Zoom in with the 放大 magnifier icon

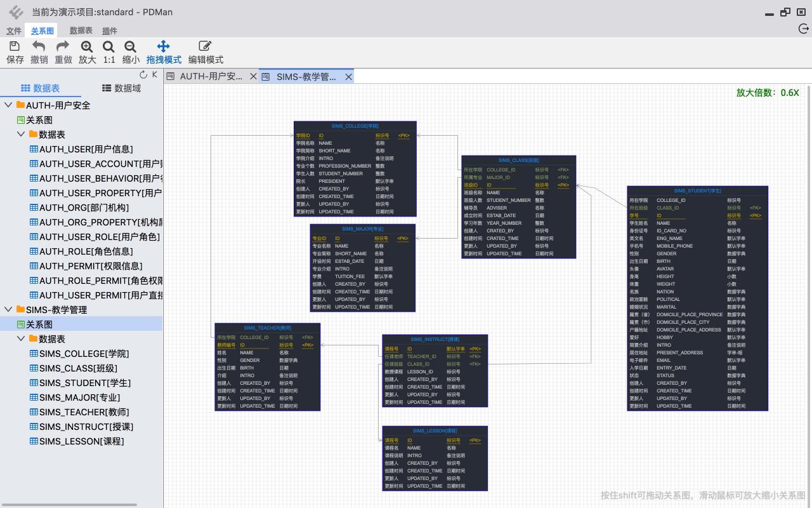point(87,51)
